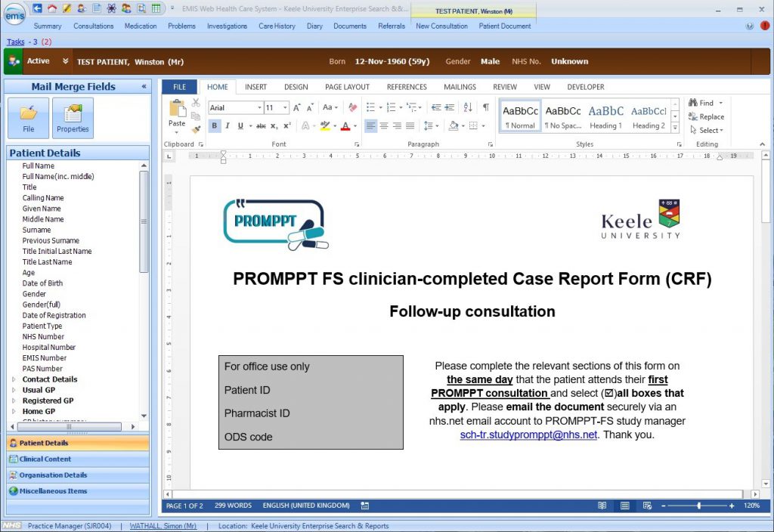Screen dimensions: 774x532
Task: Click the Read Mode view icon in status bar
Action: coord(602,506)
